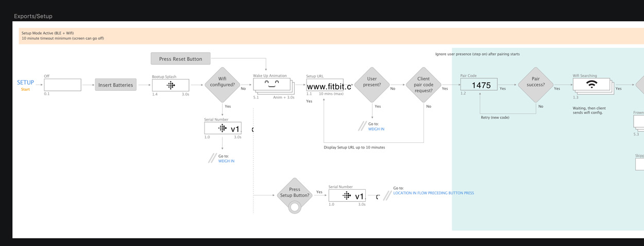Click the ring icon under Press Setup Button diamond
The width and height of the screenshot is (644, 246).
click(295, 208)
